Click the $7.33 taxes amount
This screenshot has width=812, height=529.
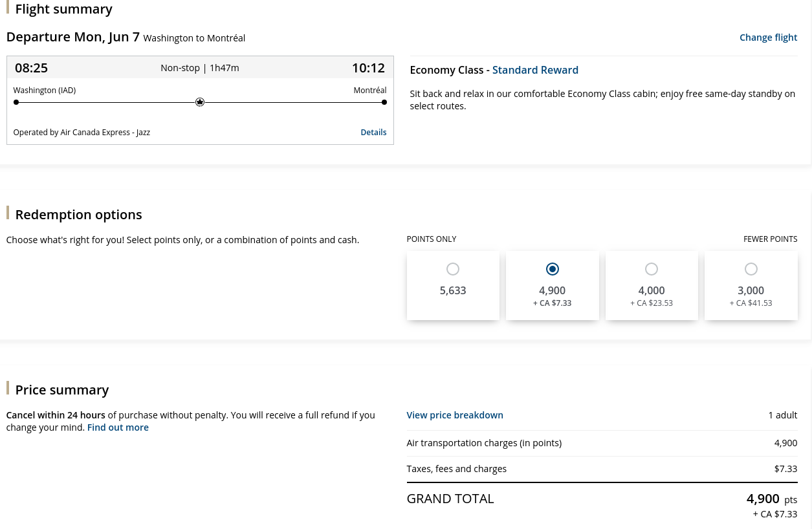pos(785,469)
